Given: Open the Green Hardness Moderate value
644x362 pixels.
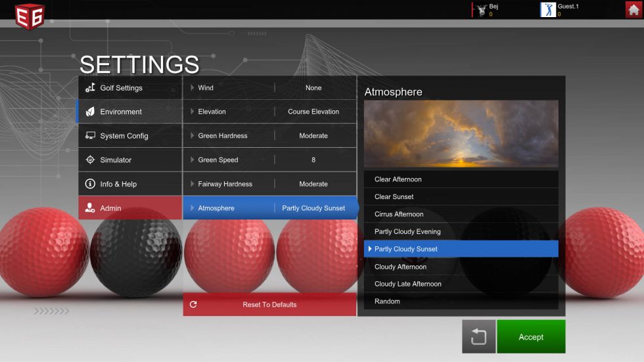Looking at the screenshot, I should [x=313, y=135].
